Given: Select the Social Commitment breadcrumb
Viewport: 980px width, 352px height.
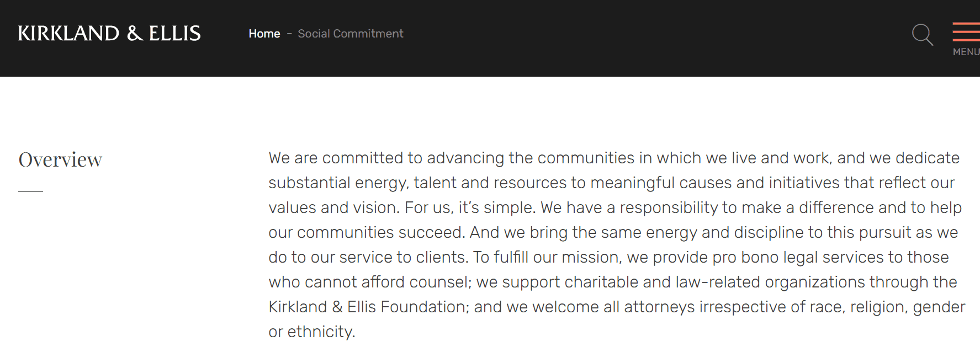Looking at the screenshot, I should click(x=351, y=34).
